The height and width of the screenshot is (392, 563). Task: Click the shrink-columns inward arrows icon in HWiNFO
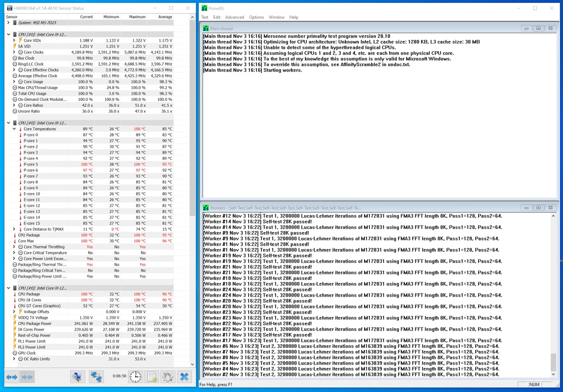[27, 377]
